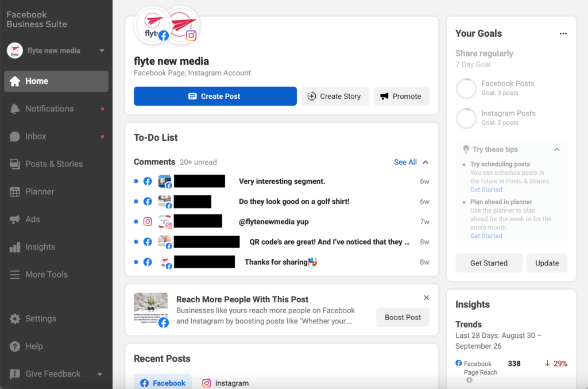Click the 6w timestamp on first comment
588x389 pixels.
(x=424, y=181)
